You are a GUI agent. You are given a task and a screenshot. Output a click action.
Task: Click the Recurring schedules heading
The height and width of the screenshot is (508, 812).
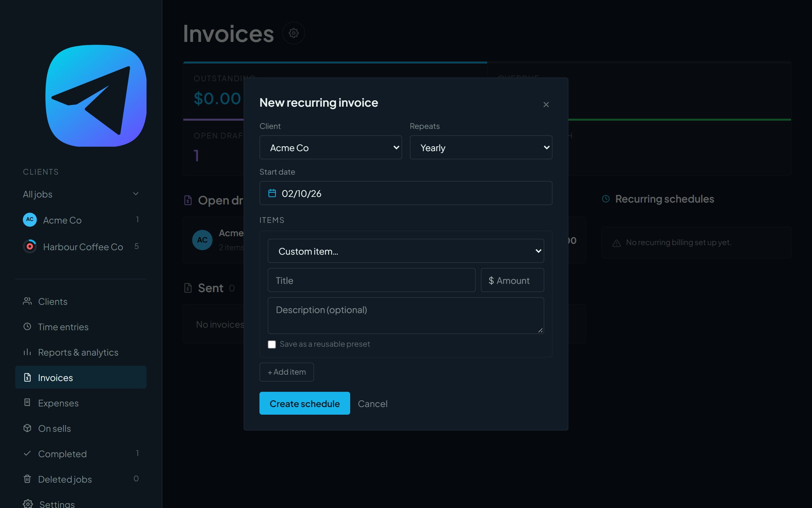click(x=665, y=199)
